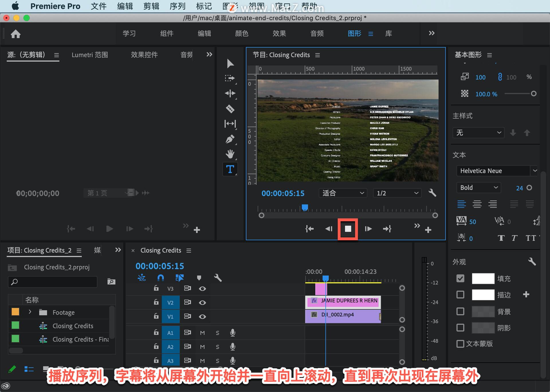Step back one frame in Program Monitor
This screenshot has width=550, height=392.
coord(329,229)
